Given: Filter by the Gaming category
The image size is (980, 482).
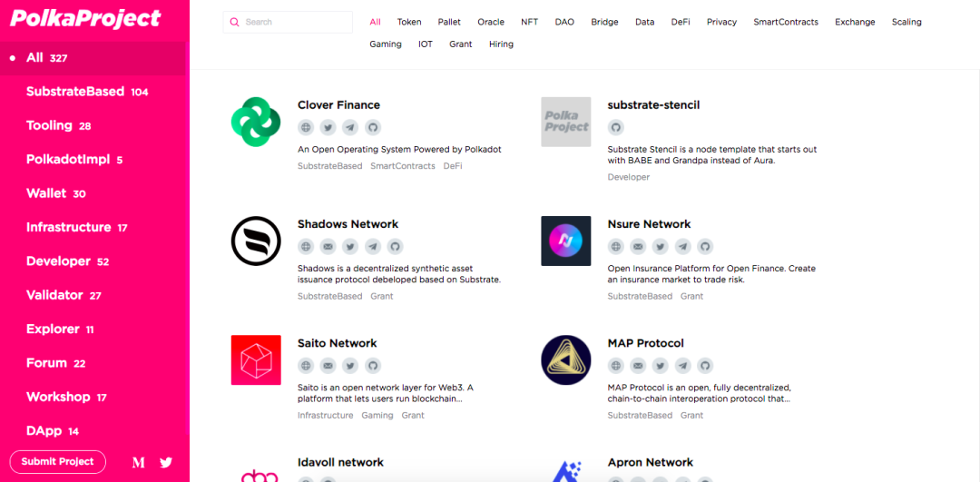Looking at the screenshot, I should pos(386,44).
